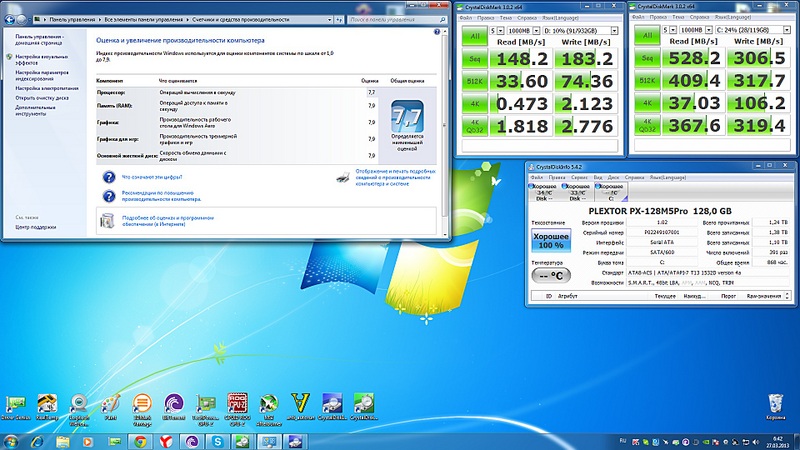Click the Control Panel window vertical scrollbar
800x450 pixels.
445,133
